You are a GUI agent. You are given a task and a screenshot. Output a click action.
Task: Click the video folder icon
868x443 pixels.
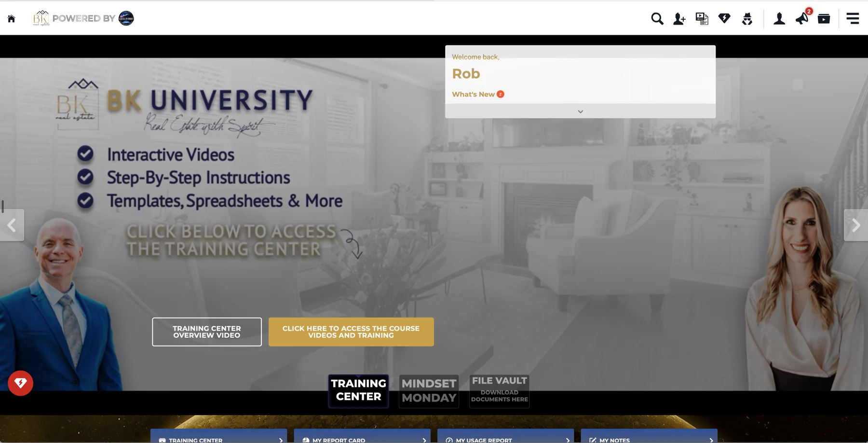click(x=824, y=19)
